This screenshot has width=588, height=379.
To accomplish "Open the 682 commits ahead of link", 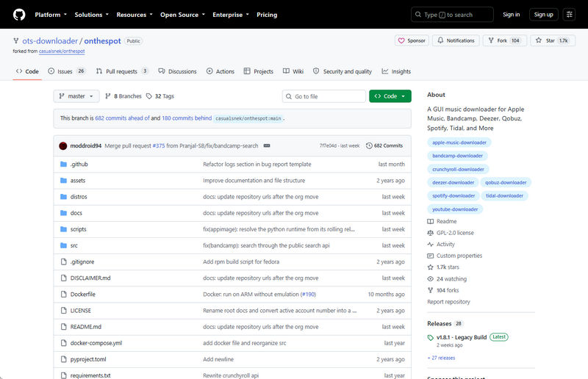I will [122, 118].
